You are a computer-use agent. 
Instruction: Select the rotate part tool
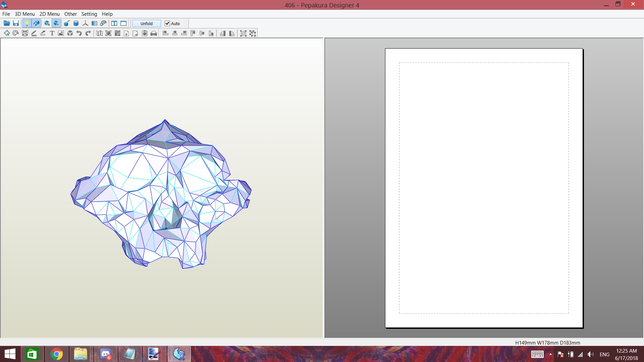[15, 33]
